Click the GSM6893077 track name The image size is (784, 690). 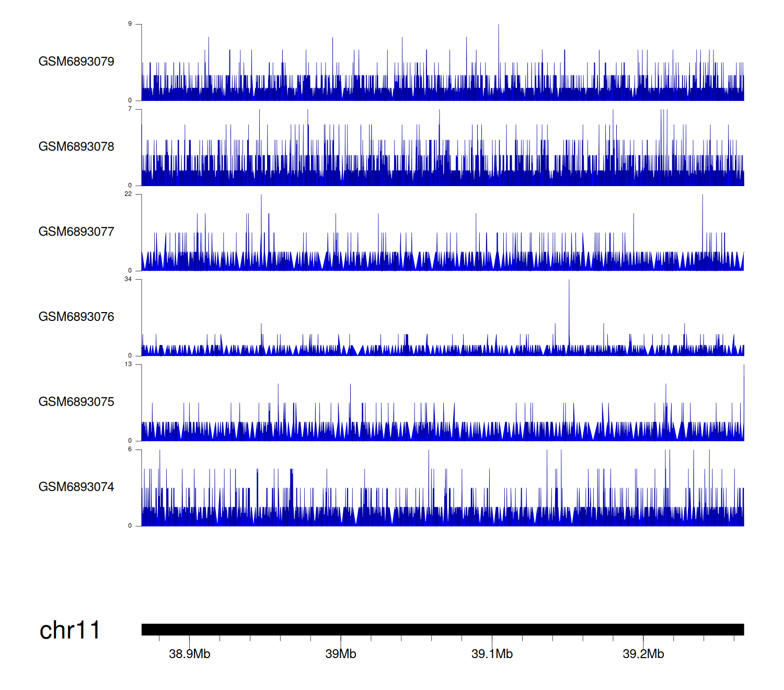tap(76, 232)
